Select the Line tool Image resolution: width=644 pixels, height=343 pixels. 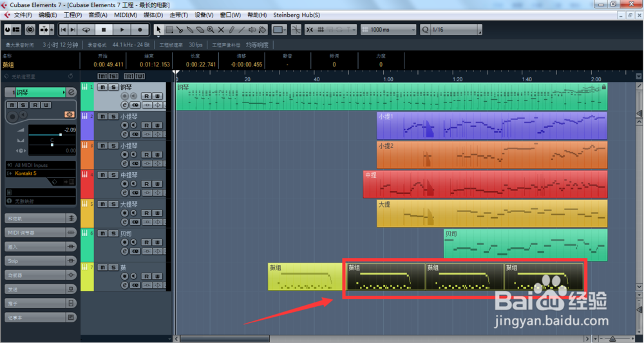[241, 30]
